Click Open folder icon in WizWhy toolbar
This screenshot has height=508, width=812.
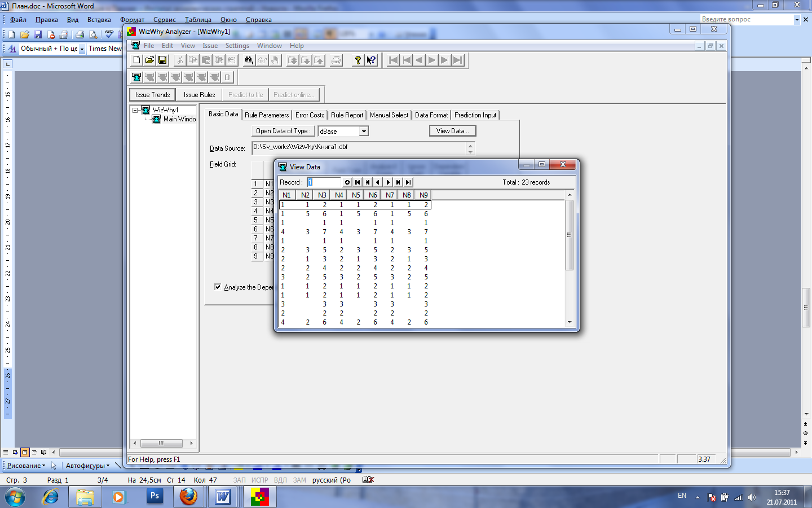[149, 60]
